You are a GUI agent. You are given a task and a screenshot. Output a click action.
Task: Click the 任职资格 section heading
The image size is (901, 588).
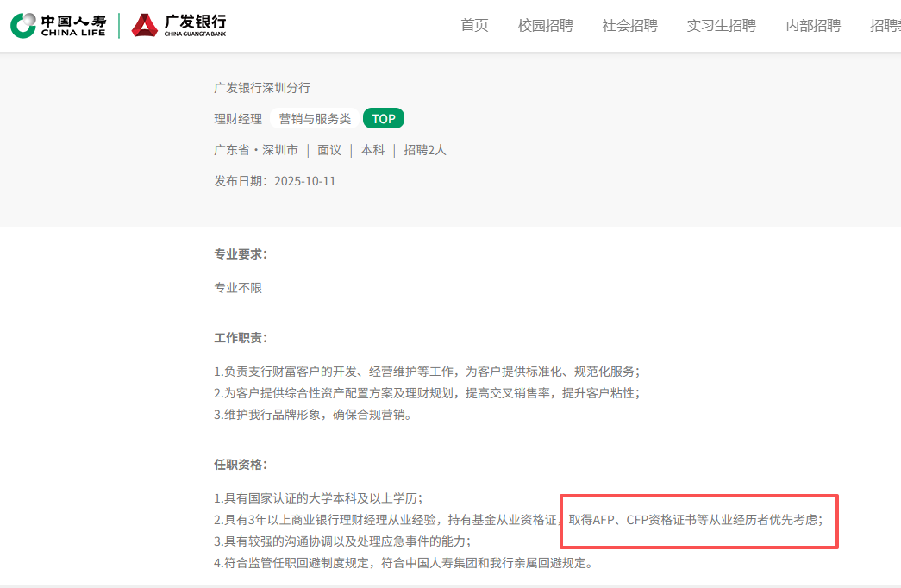pos(241,465)
